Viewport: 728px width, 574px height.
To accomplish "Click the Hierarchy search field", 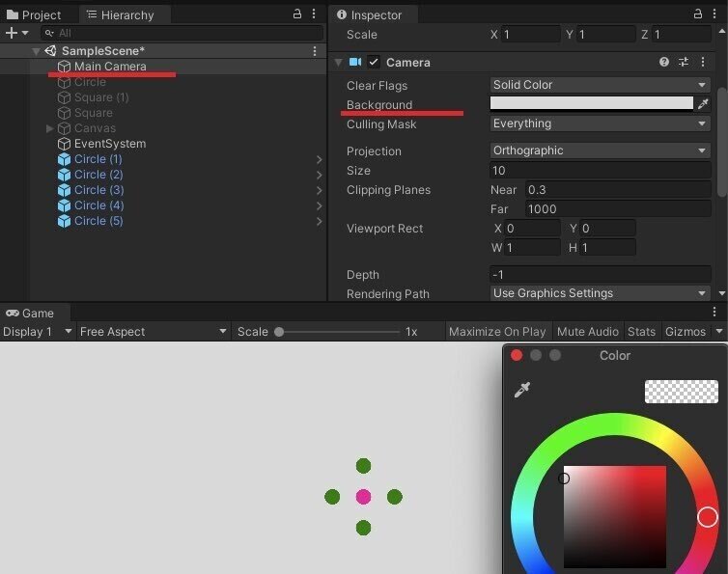I will 182,33.
